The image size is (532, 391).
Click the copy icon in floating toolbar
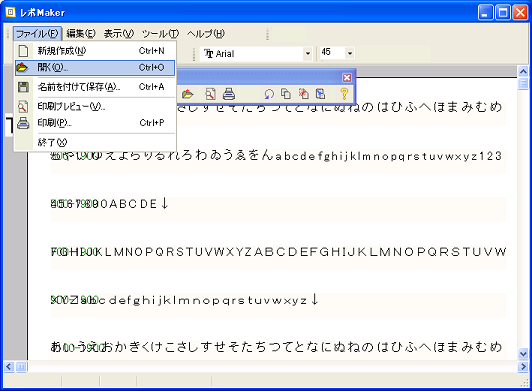pyautogui.click(x=286, y=94)
